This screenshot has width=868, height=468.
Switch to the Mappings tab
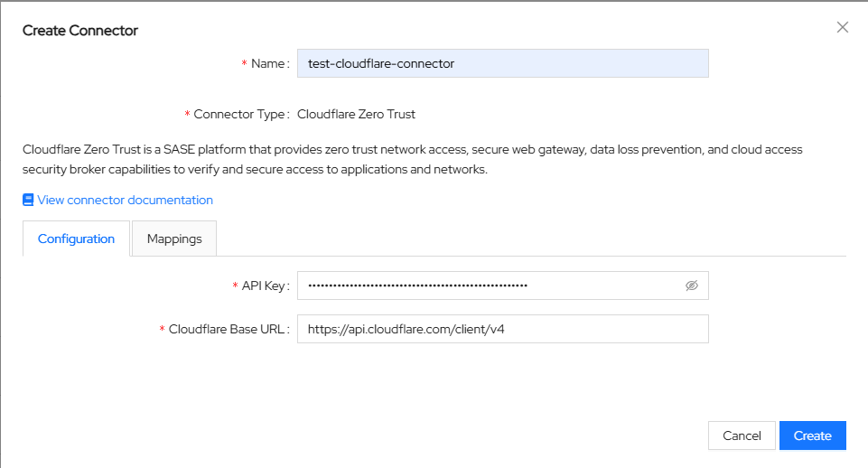(x=174, y=239)
